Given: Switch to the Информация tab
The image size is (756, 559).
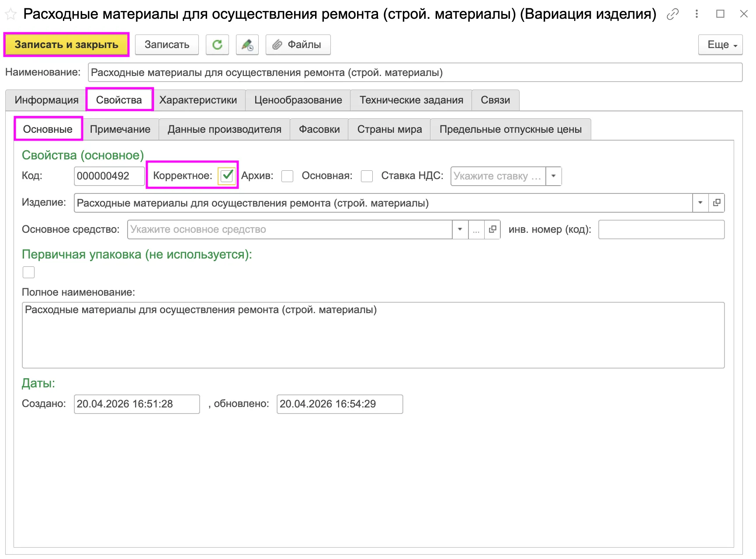Looking at the screenshot, I should click(x=46, y=100).
